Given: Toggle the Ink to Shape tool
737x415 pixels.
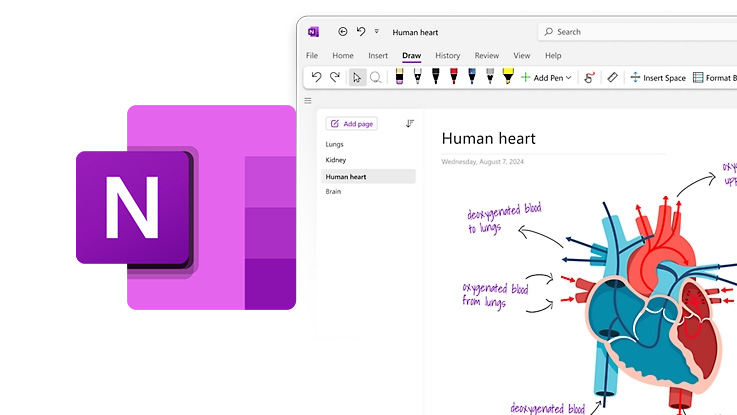Looking at the screenshot, I should click(589, 78).
